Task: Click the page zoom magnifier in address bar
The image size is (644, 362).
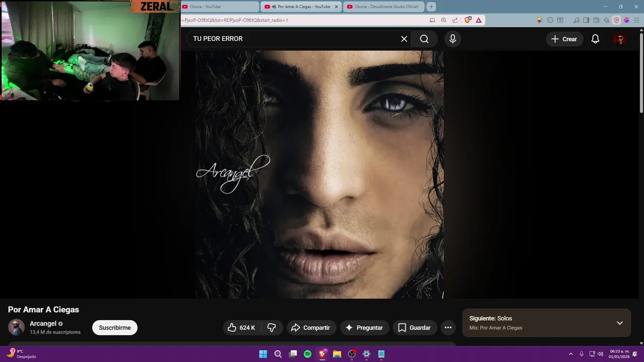Action: 444,20
